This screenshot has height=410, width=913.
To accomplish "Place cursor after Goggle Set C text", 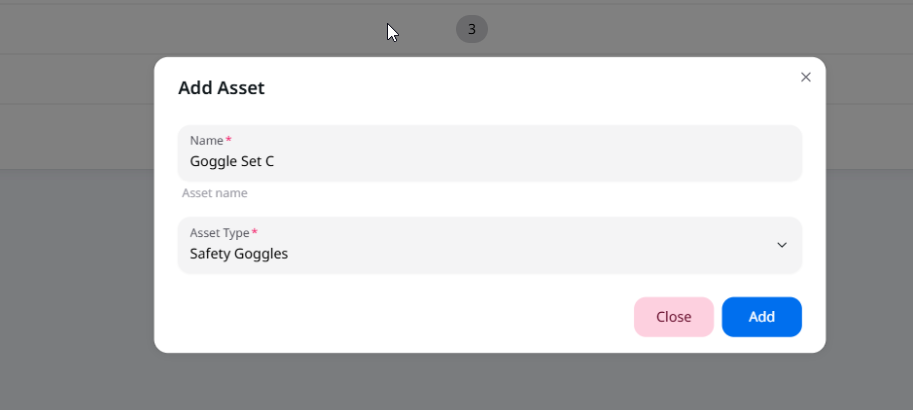I will (275, 161).
